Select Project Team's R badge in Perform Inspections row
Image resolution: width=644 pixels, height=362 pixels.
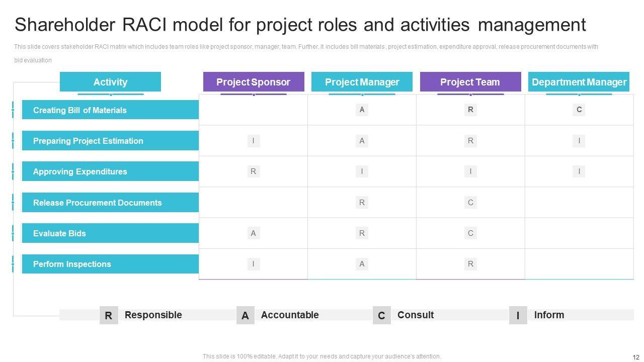coord(470,263)
